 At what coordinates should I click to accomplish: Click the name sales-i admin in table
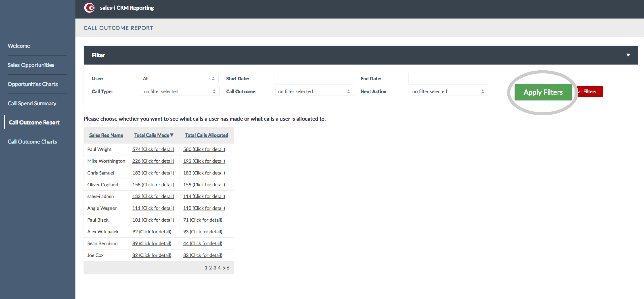tap(100, 196)
